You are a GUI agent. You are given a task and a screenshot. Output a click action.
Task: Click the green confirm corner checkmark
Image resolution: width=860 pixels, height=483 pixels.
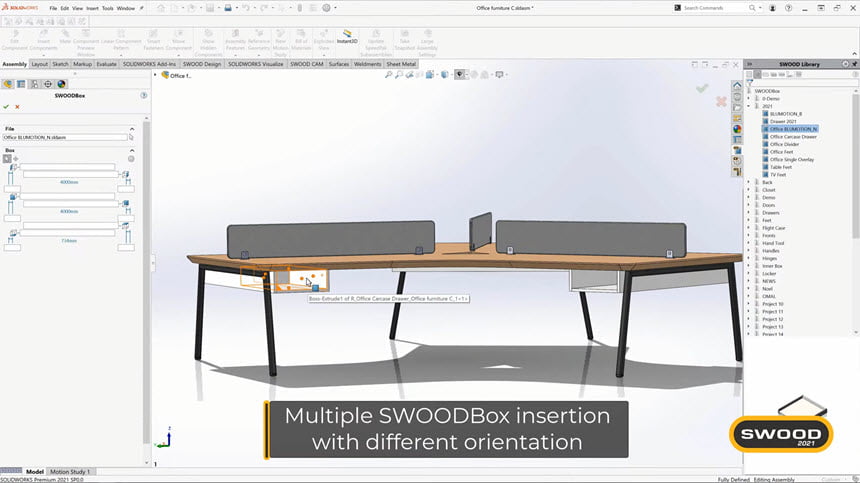(x=702, y=88)
